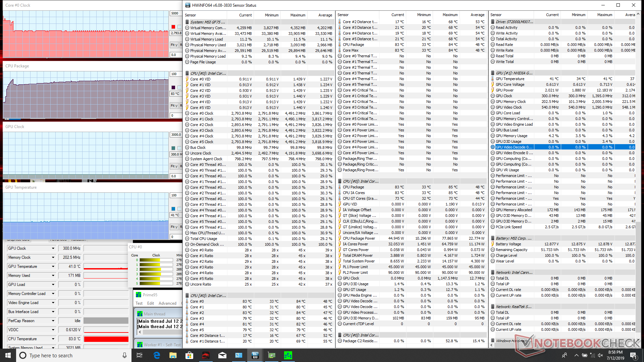Toggle checkbox beside Core #0 Clock color
Screen dimensions: 644x362
(x=179, y=27)
